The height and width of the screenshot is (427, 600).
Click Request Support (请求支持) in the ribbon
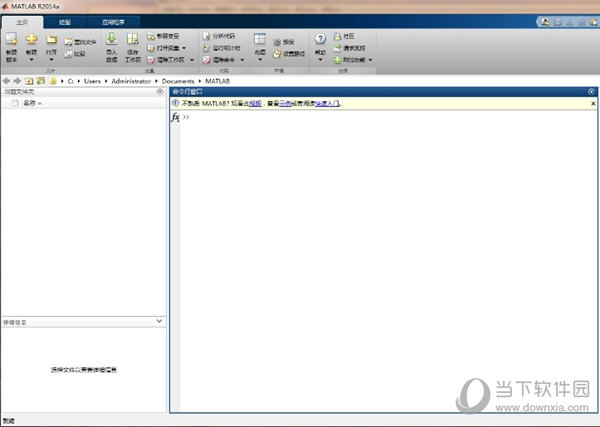[x=349, y=48]
